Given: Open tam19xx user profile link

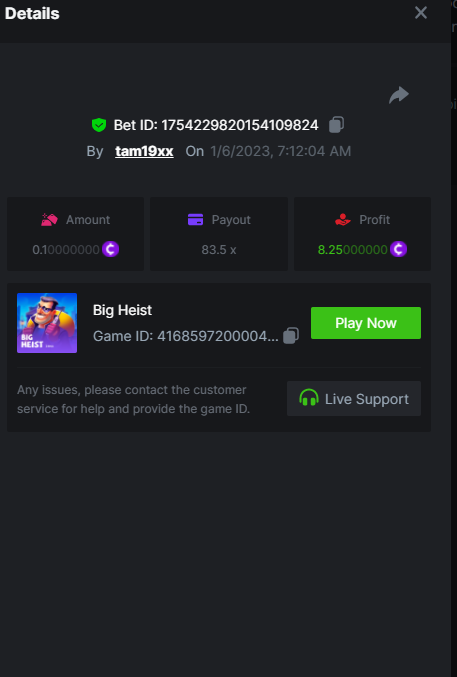Looking at the screenshot, I should click(x=144, y=151).
